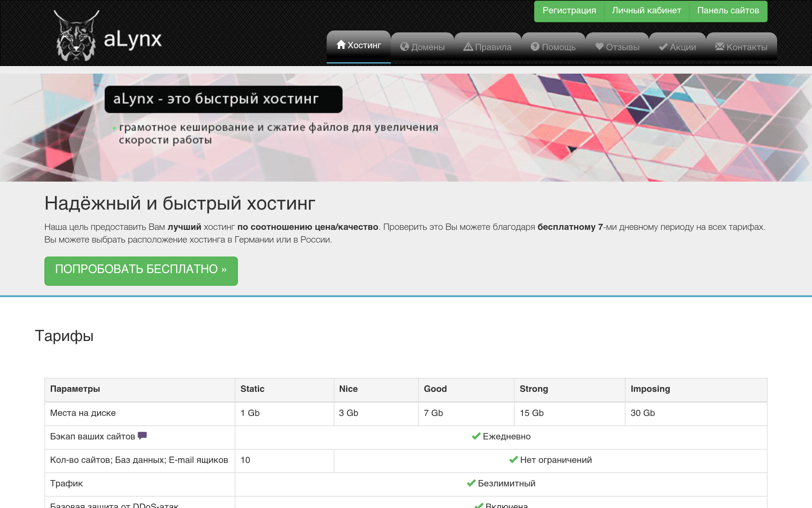This screenshot has height=508, width=812.
Task: Open the Контакты tab
Action: point(742,47)
